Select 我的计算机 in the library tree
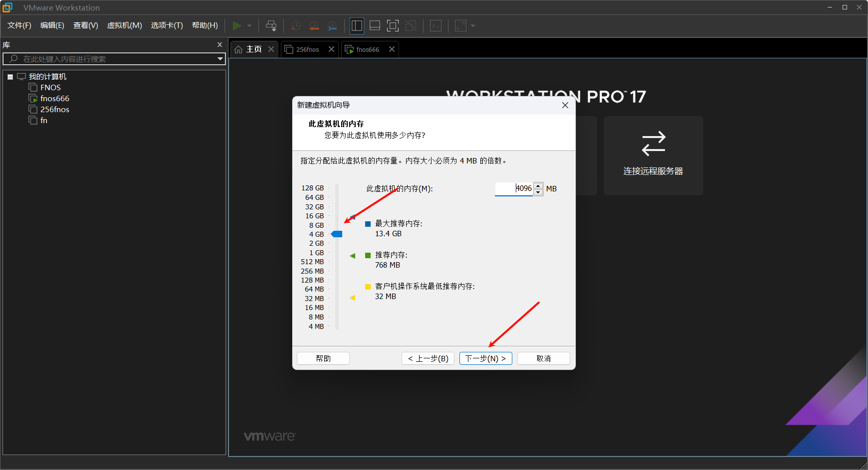This screenshot has width=868, height=470. (47, 77)
